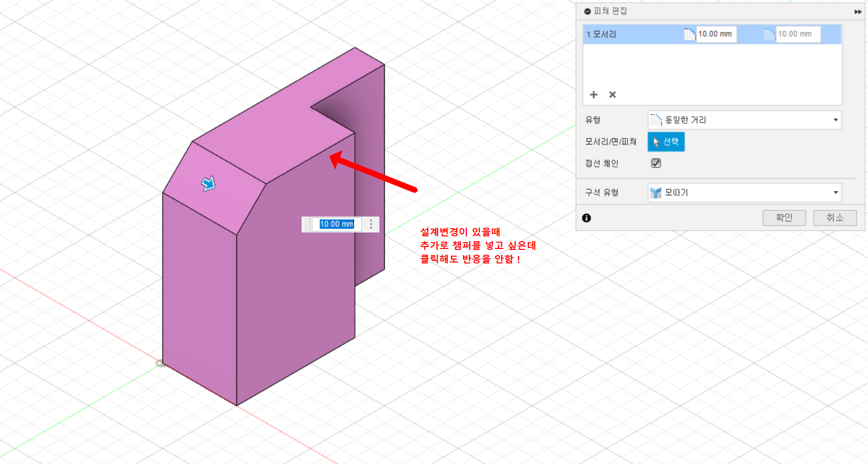This screenshot has width=868, height=464.
Task: Open the 구석 유형 모따기 dropdown
Action: tap(744, 192)
